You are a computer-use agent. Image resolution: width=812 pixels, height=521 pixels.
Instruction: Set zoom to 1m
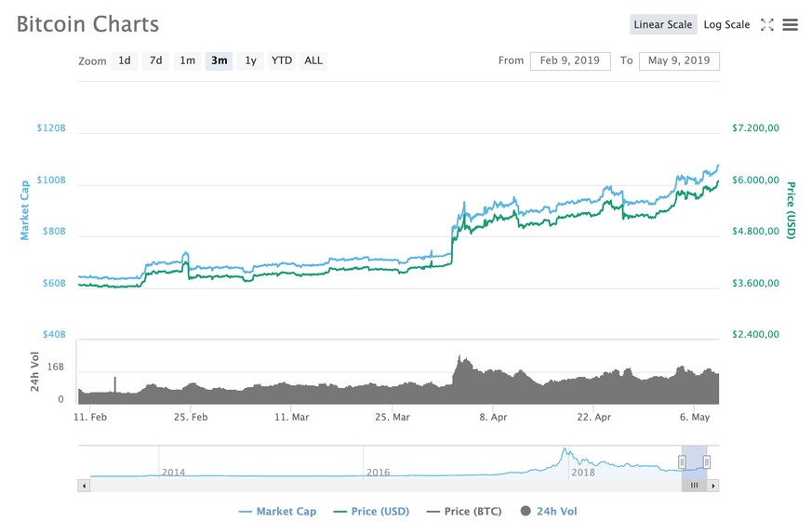(188, 60)
